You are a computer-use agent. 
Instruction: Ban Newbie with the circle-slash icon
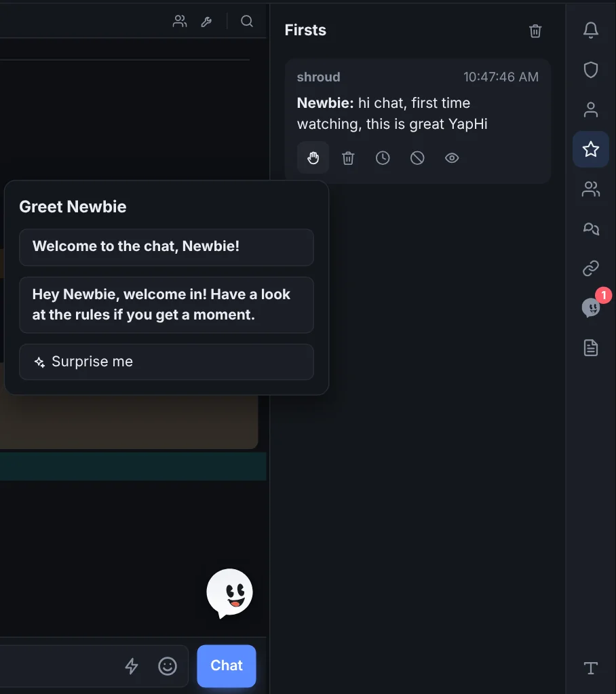(x=417, y=158)
